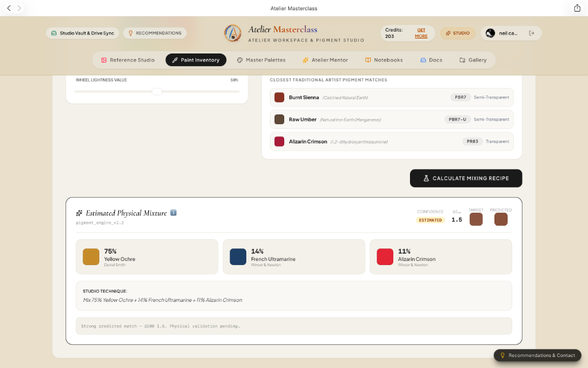Click the user avatar icon
Image resolution: width=588 pixels, height=368 pixels.
click(490, 33)
